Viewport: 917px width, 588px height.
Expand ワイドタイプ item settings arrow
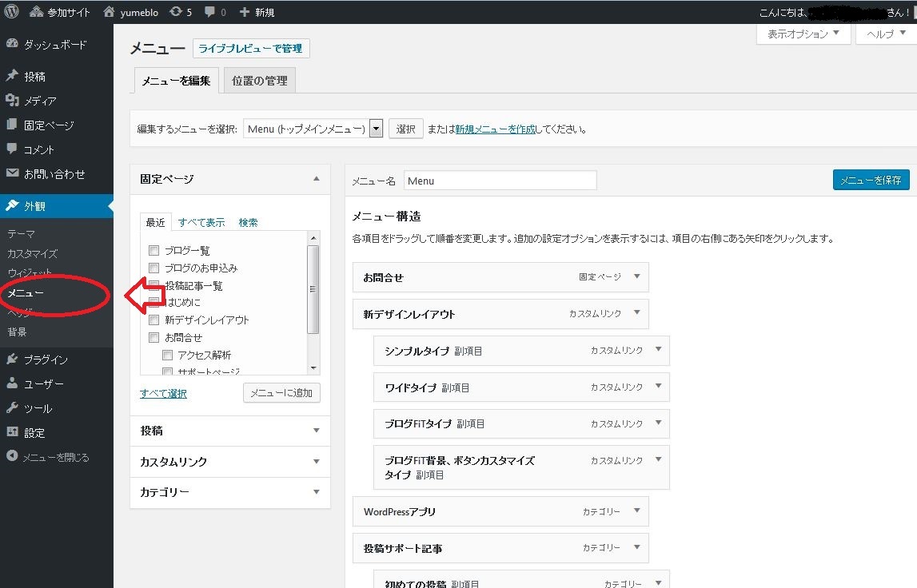(658, 386)
